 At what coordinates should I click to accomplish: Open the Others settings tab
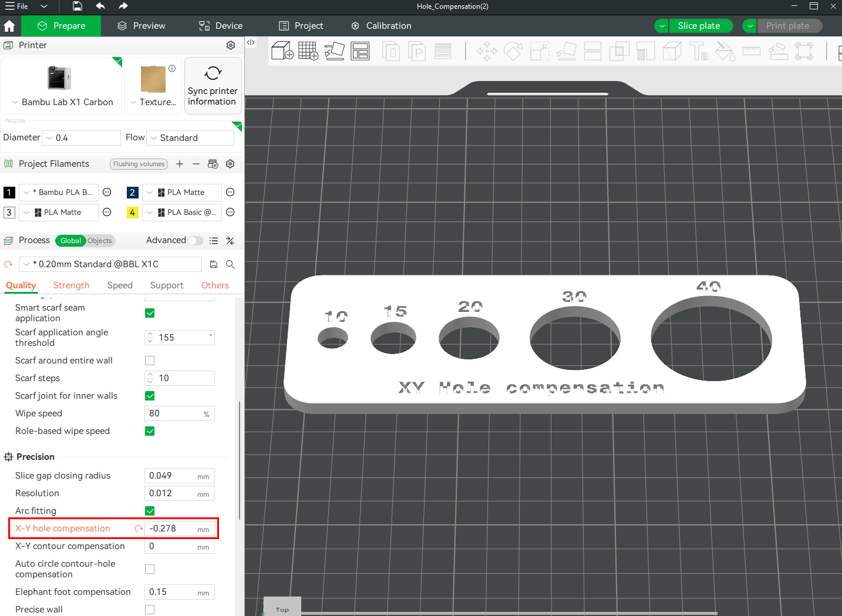215,285
